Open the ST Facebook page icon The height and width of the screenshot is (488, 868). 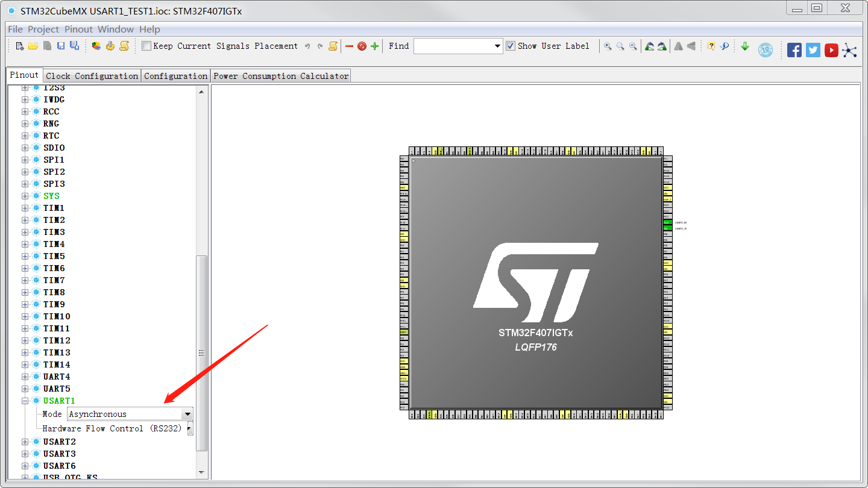(794, 50)
